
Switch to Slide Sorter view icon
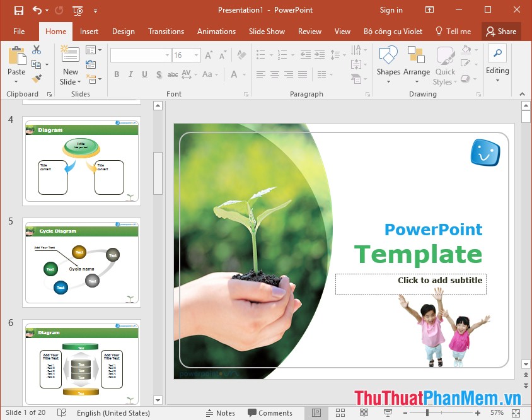(x=340, y=413)
